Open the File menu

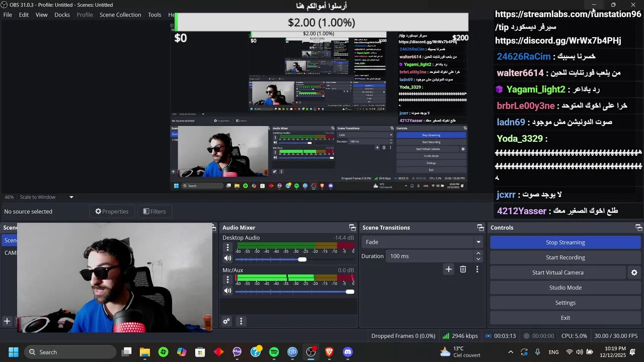[8, 15]
